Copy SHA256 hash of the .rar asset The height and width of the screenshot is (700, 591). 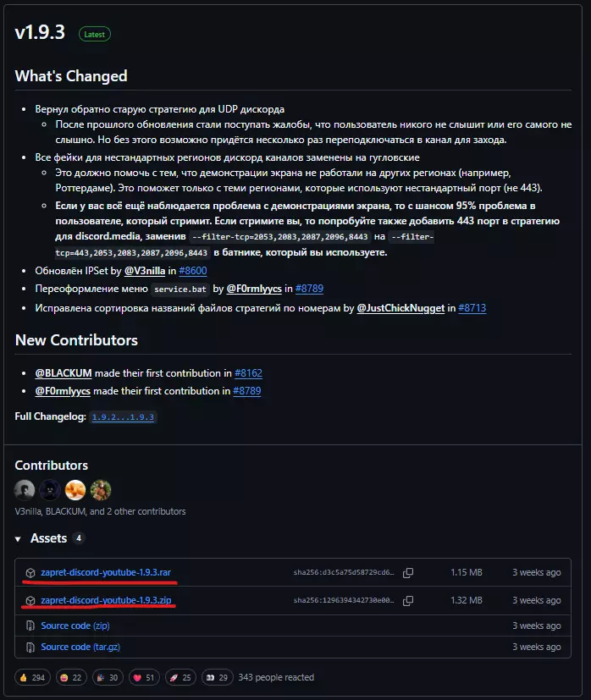tap(408, 573)
